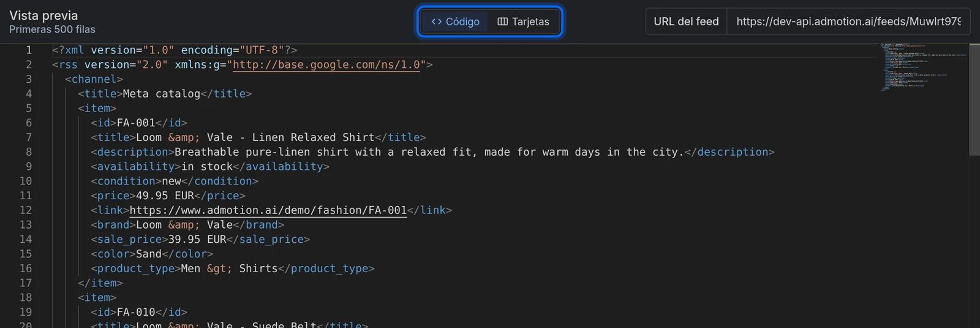Click line number 5 in the gutter
The image size is (980, 328).
[28, 109]
